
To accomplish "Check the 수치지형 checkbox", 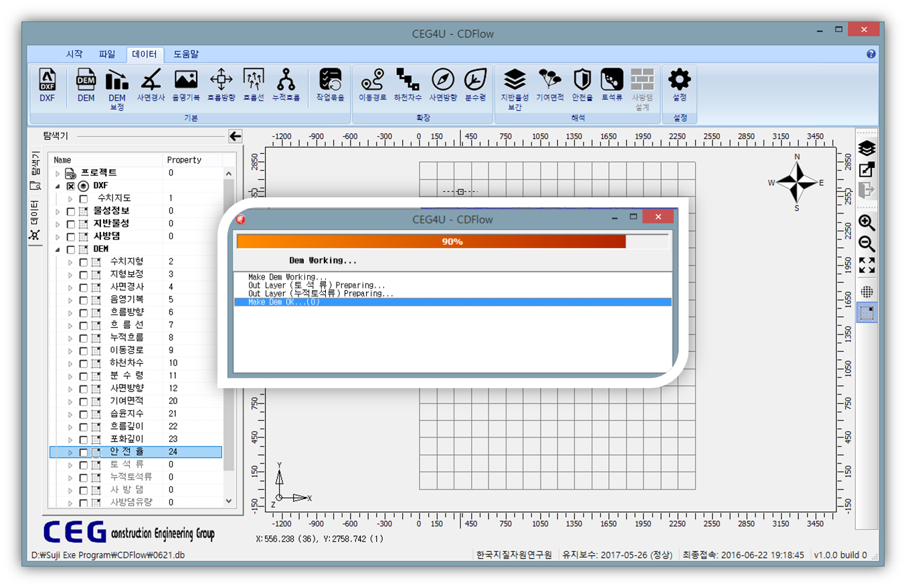I will pyautogui.click(x=84, y=262).
